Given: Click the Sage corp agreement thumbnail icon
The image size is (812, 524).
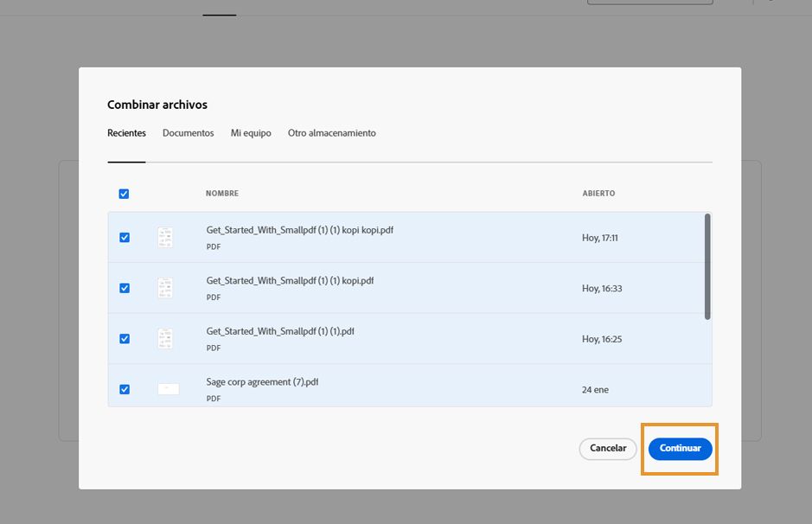Looking at the screenshot, I should (168, 389).
